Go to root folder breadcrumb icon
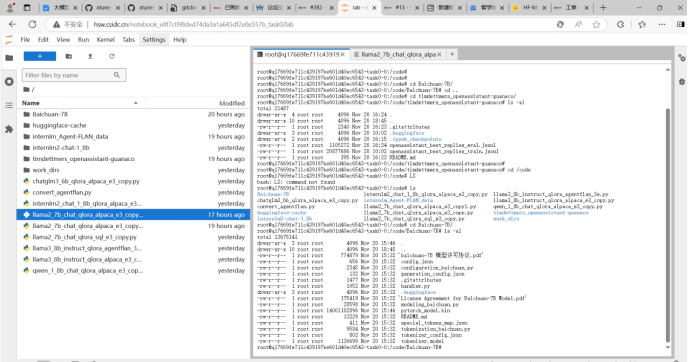This screenshot has width=688, height=362. (27, 90)
